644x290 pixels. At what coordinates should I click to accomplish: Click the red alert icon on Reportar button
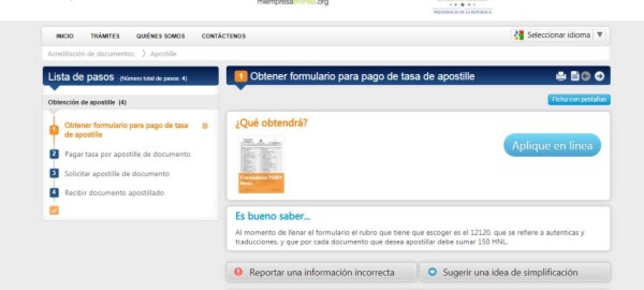coord(239,272)
